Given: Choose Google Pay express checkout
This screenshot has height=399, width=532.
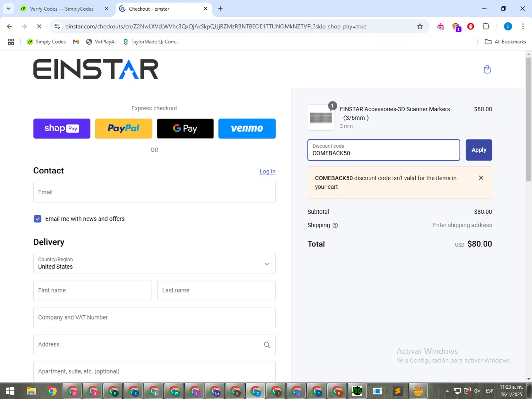Looking at the screenshot, I should pyautogui.click(x=185, y=128).
